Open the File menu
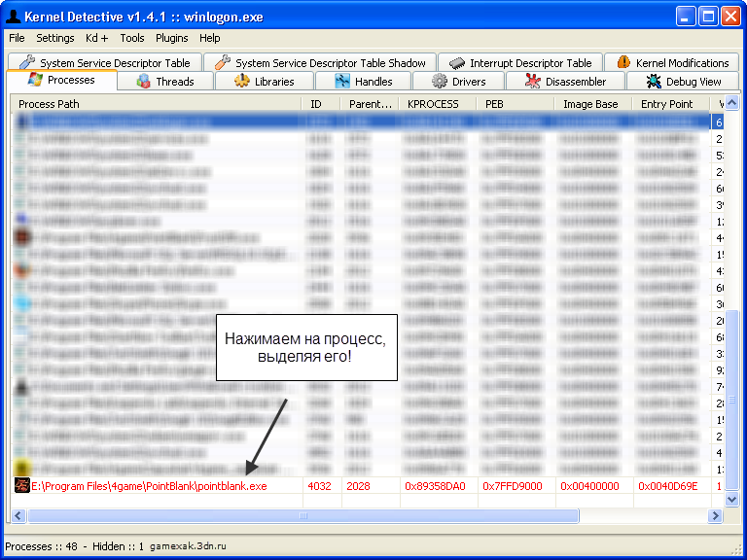 point(17,38)
